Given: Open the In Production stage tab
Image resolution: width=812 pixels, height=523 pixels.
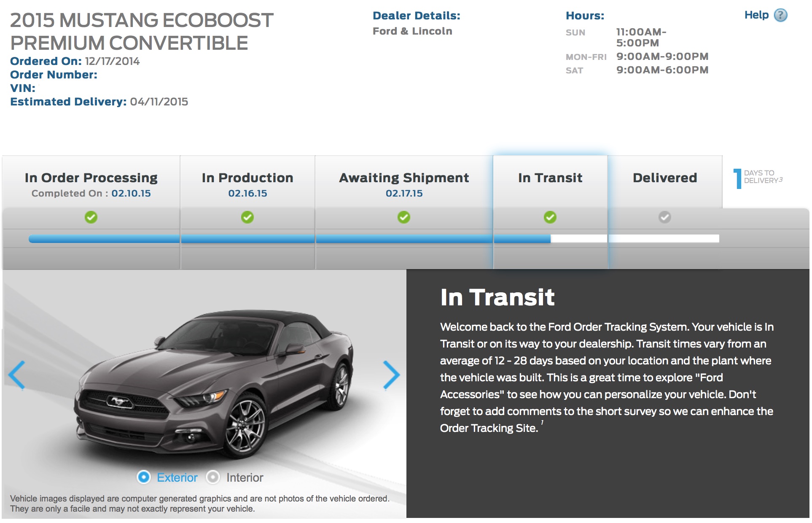Looking at the screenshot, I should pos(247,178).
